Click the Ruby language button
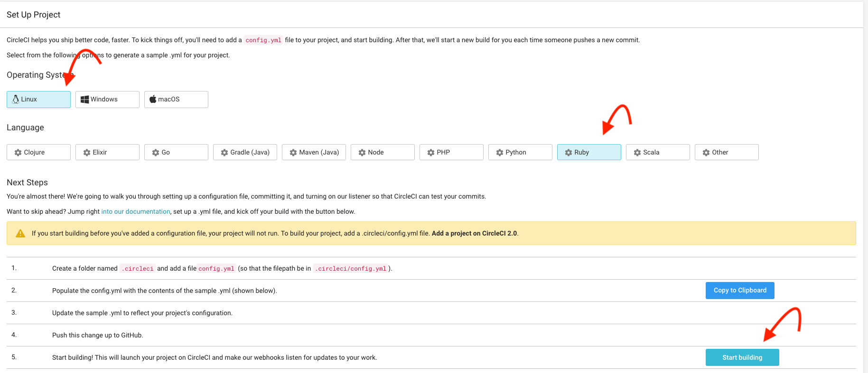Screen dimensions: 868x373 (x=589, y=152)
